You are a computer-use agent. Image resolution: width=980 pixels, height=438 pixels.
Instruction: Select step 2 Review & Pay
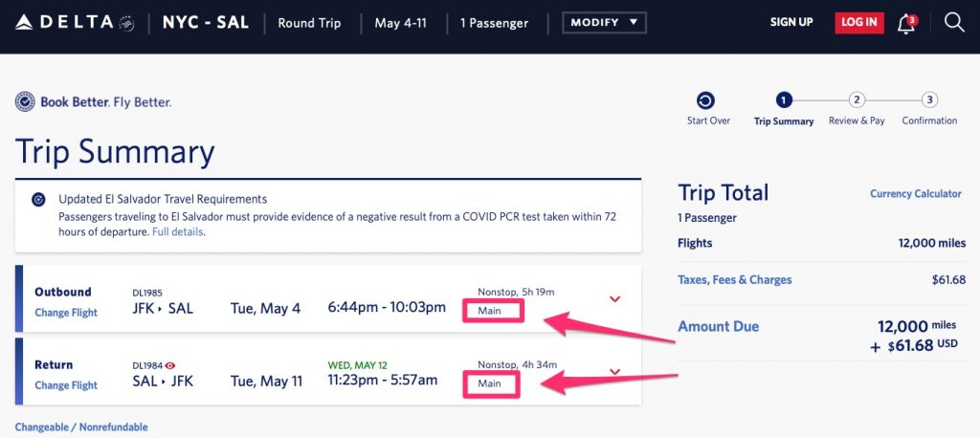pos(857,100)
